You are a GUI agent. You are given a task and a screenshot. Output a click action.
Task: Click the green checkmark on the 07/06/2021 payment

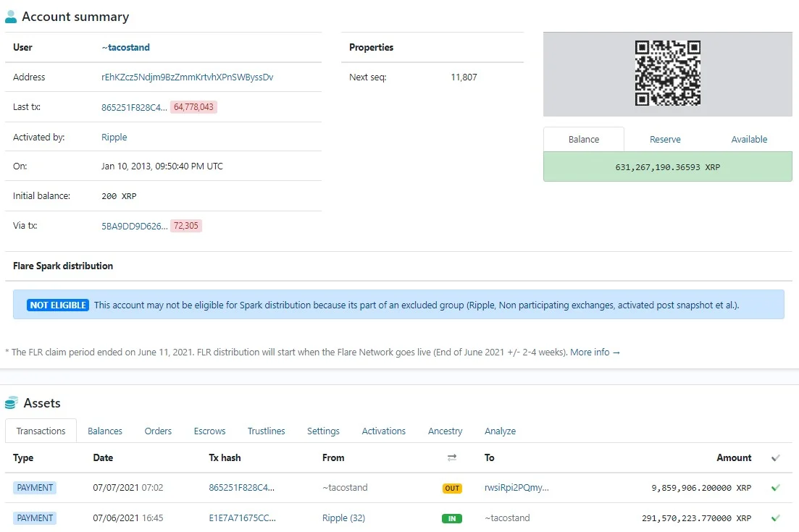coord(775,518)
